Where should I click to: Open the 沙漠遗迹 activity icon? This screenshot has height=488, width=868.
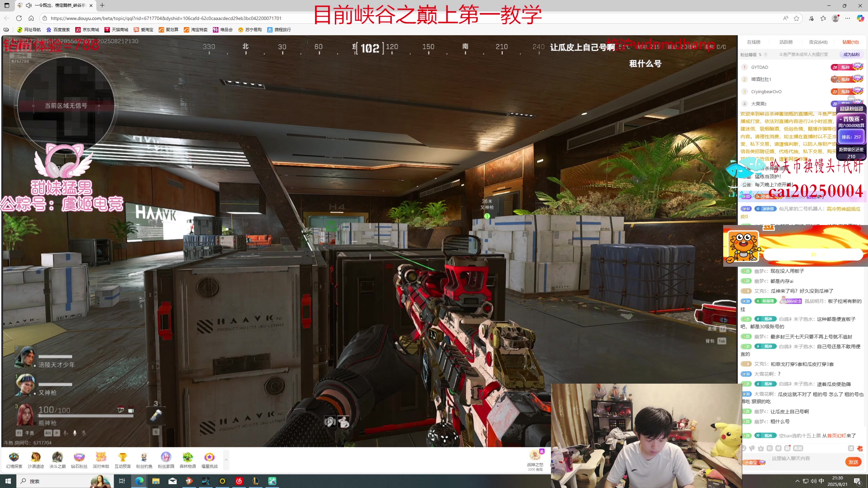[x=36, y=460]
